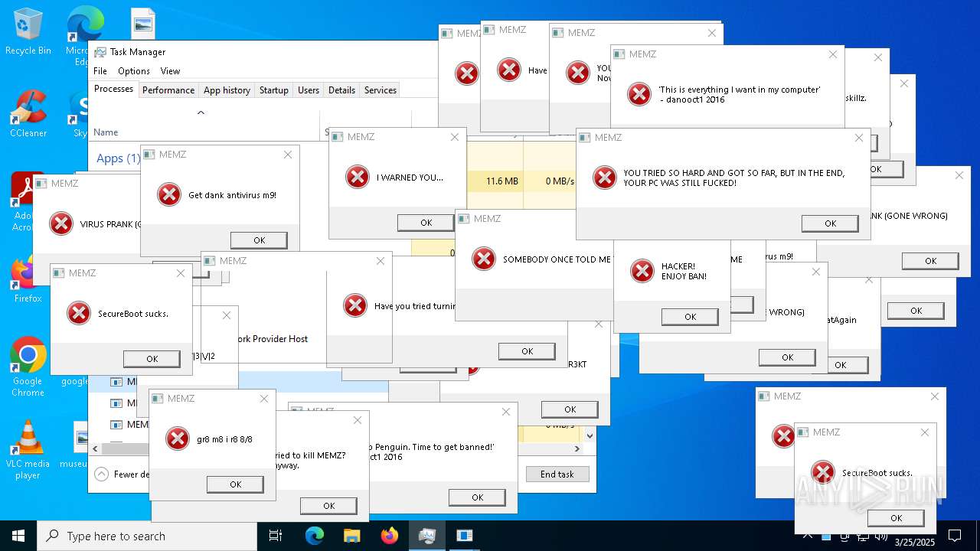Switch to the Performance tab
This screenshot has height=551, width=980.
[x=168, y=90]
